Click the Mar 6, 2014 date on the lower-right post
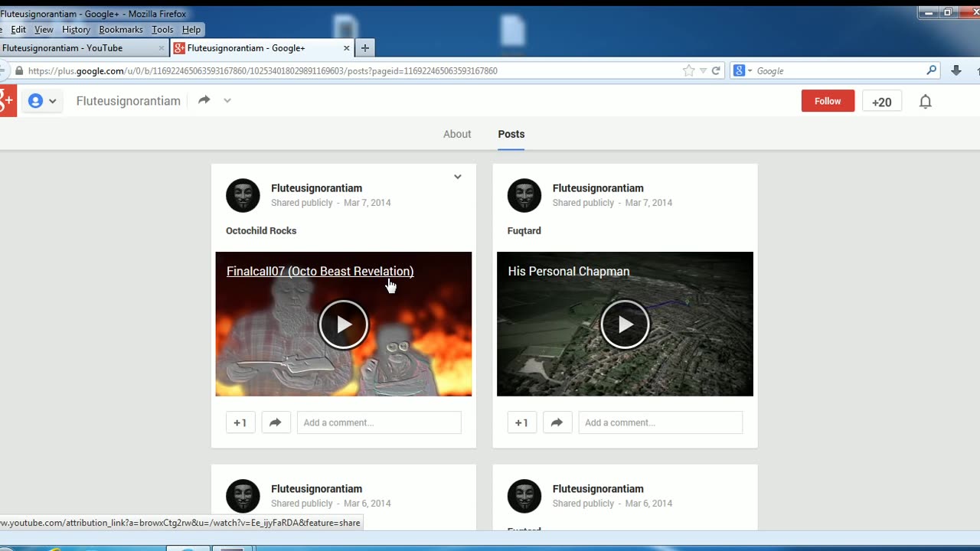 649,504
